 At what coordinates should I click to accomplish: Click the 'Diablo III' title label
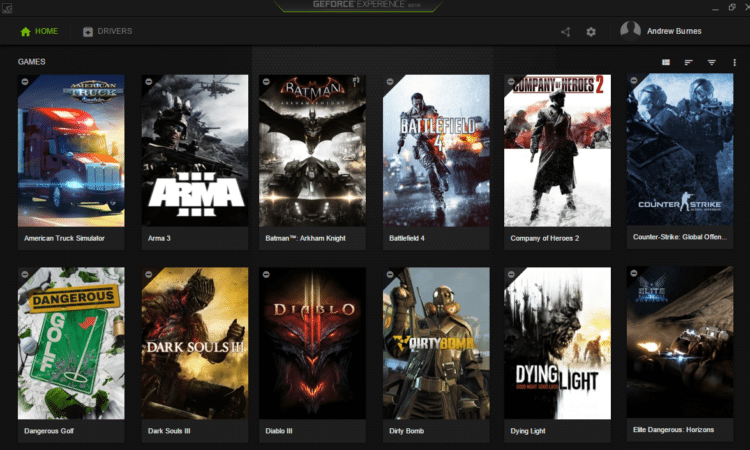(x=279, y=431)
